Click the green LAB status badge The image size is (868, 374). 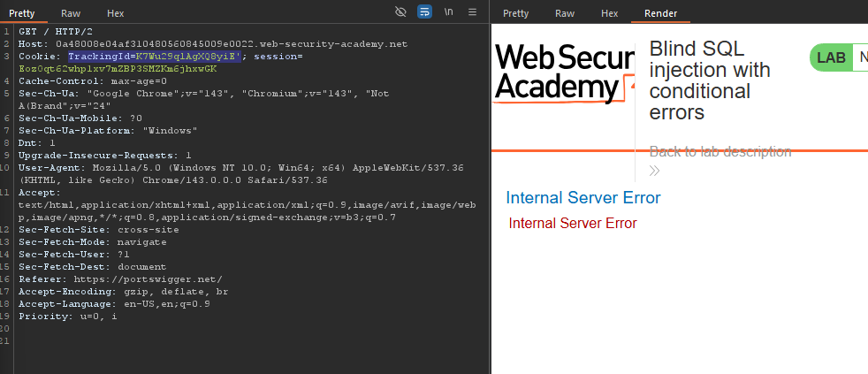(x=832, y=57)
